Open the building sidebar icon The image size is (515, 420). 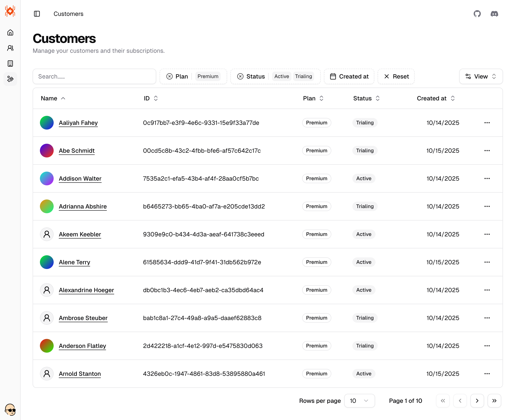click(x=10, y=63)
